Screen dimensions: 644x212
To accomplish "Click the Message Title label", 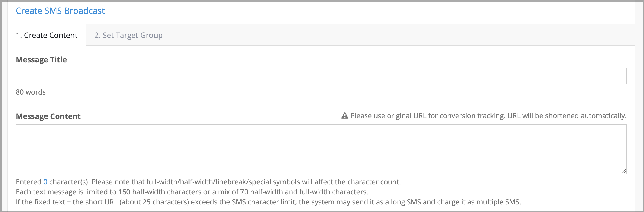I will [x=41, y=60].
